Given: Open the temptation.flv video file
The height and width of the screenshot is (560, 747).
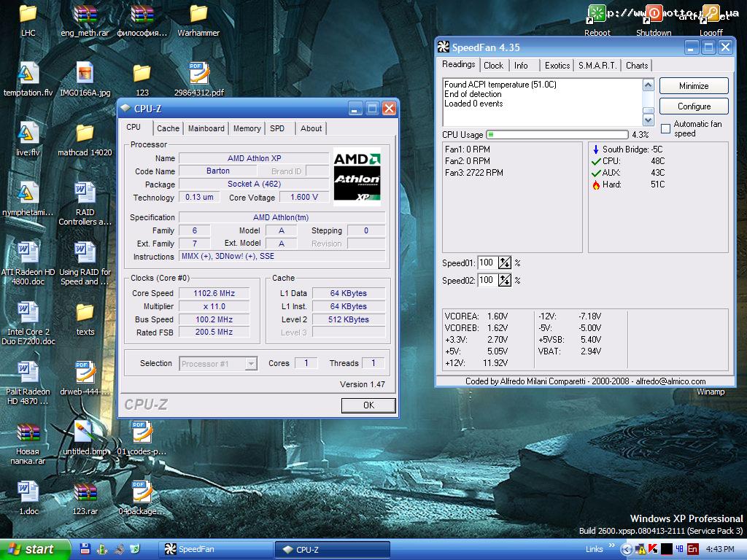Looking at the screenshot, I should [x=28, y=73].
